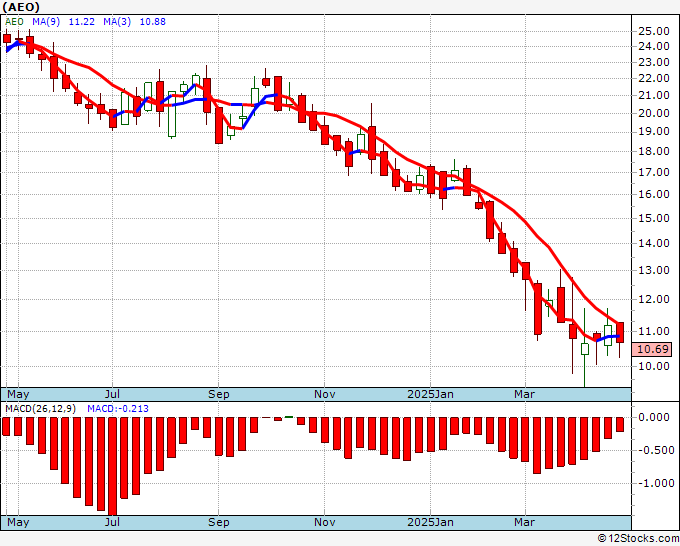This screenshot has width=680, height=546.
Task: Click the (AEO) ticker title
Action: pyautogui.click(x=21, y=7)
